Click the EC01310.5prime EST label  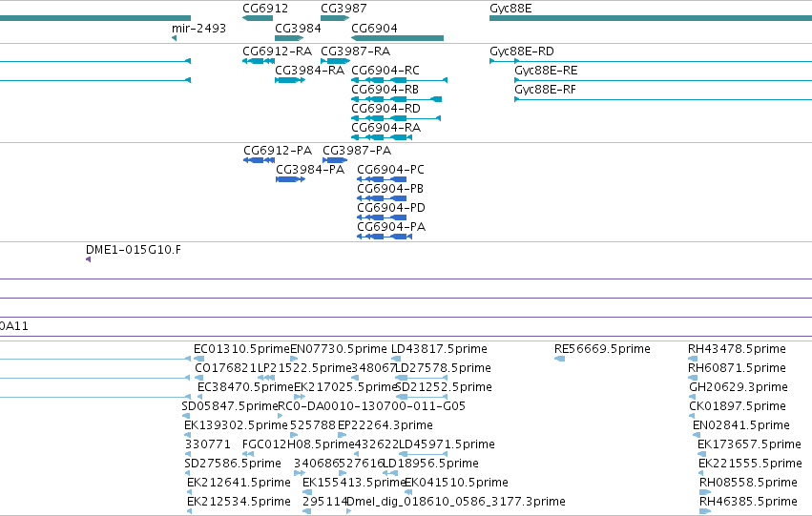[x=241, y=349]
